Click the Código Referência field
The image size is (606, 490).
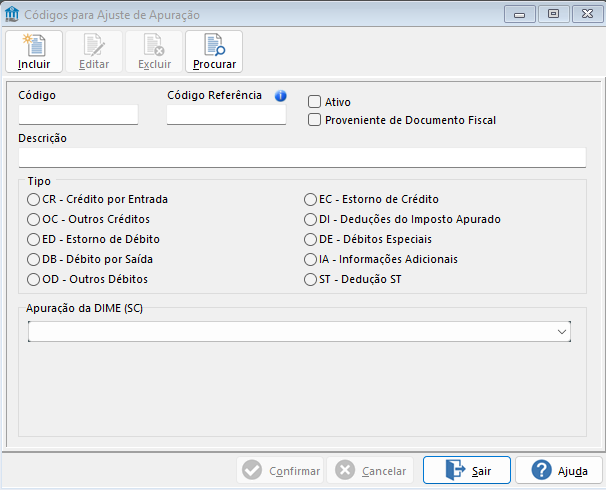(226, 115)
